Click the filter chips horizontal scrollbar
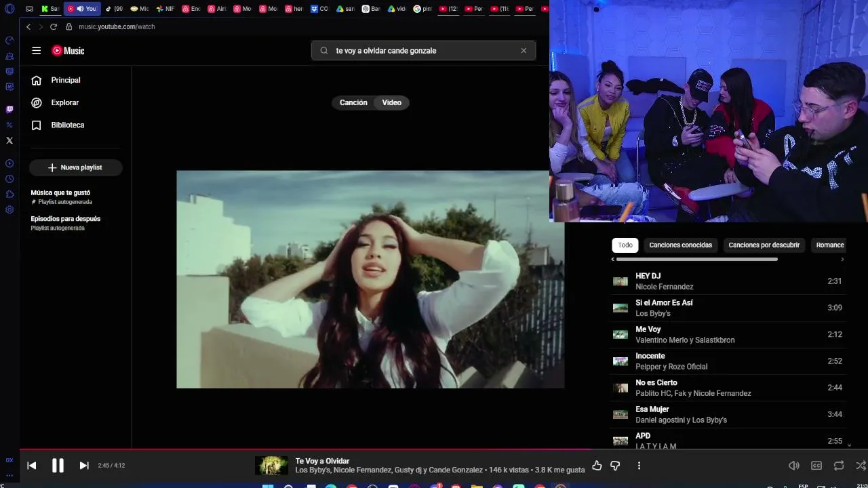The width and height of the screenshot is (868, 488). (696, 260)
